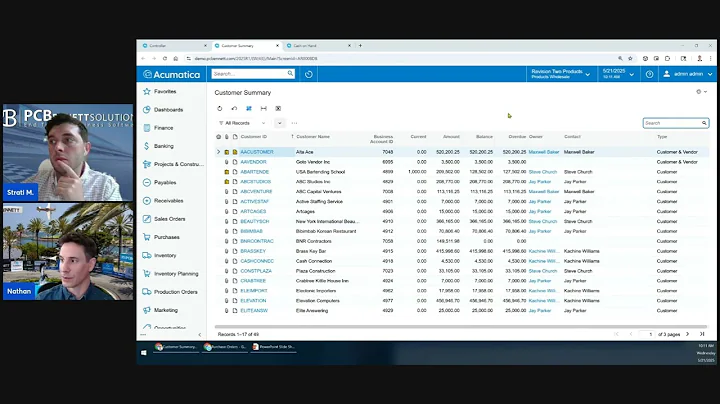Open the filter chevron dropdown button
The height and width of the screenshot is (404, 720).
coord(280,123)
